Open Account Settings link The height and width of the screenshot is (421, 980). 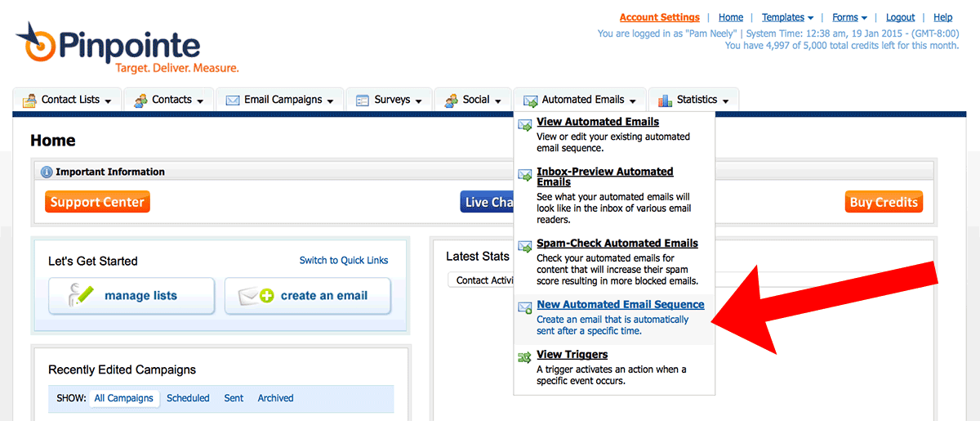(x=659, y=17)
